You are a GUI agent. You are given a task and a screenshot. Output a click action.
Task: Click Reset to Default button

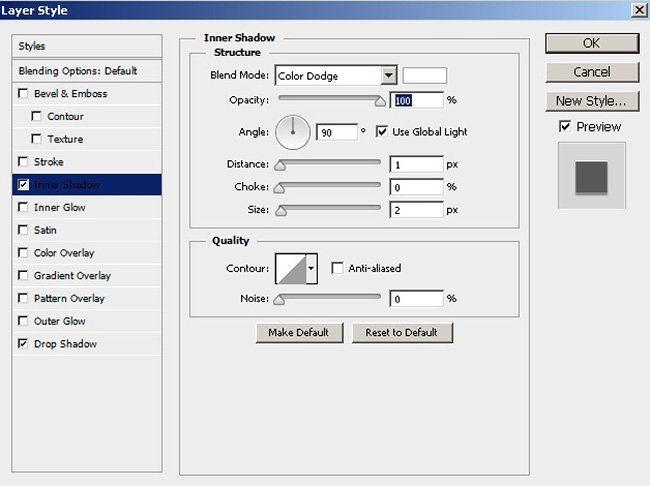402,333
